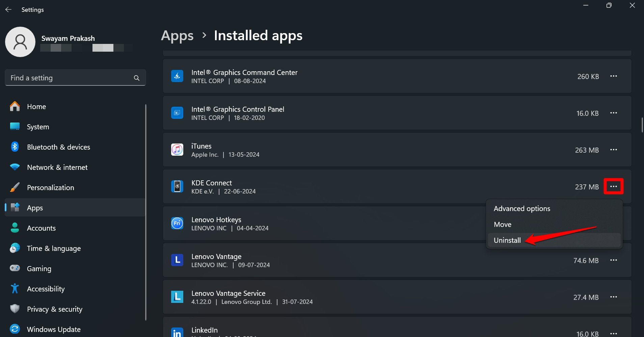The height and width of the screenshot is (337, 644).
Task: Choose Advanced options in the menu
Action: pos(522,209)
